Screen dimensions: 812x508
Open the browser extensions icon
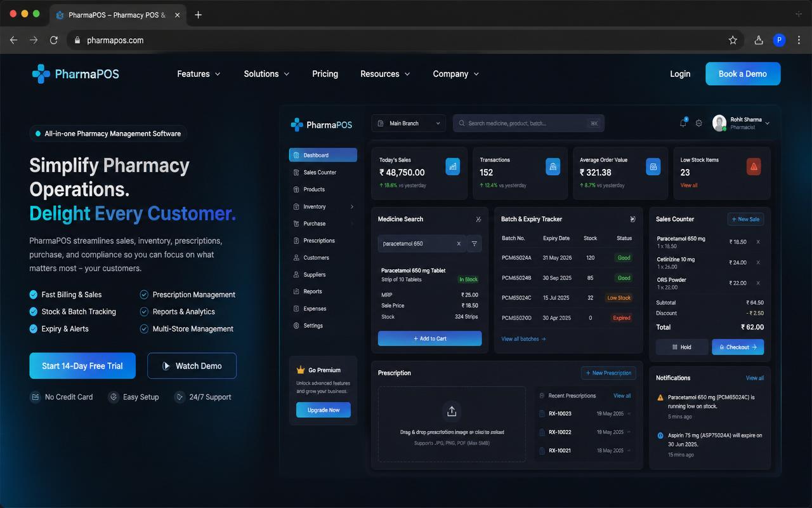click(x=758, y=40)
